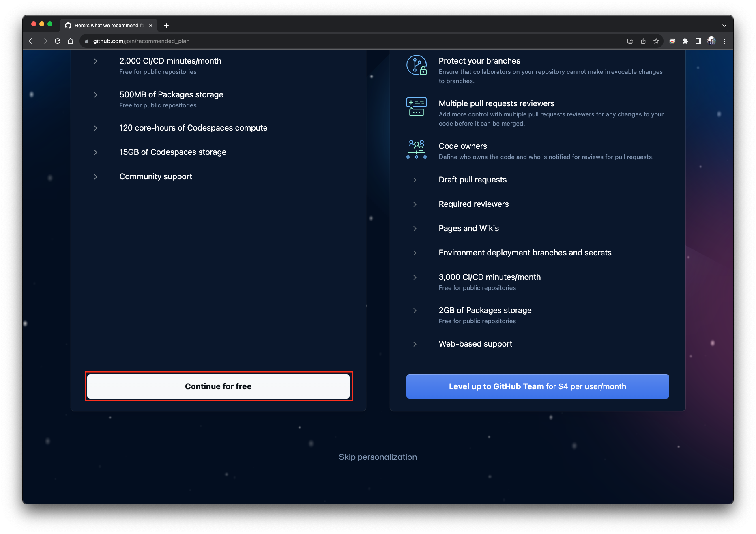This screenshot has width=756, height=534.
Task: Expand Required reviewers chevron
Action: (415, 204)
